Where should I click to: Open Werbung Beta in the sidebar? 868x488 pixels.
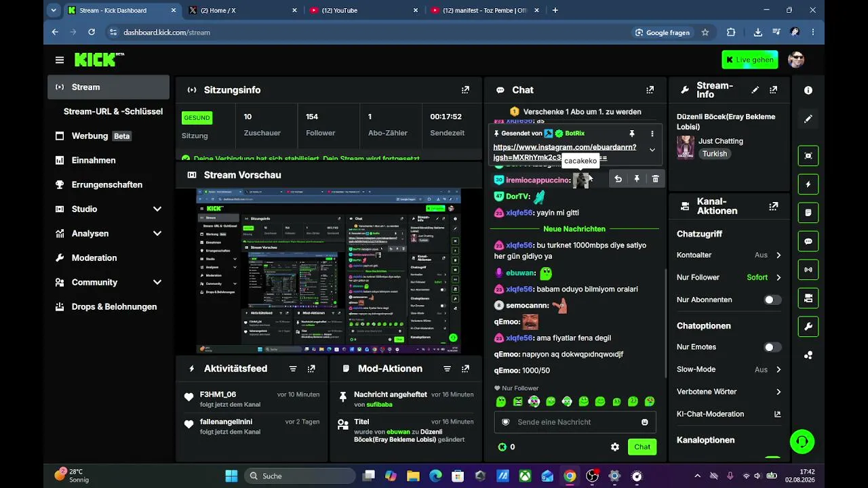coord(108,136)
